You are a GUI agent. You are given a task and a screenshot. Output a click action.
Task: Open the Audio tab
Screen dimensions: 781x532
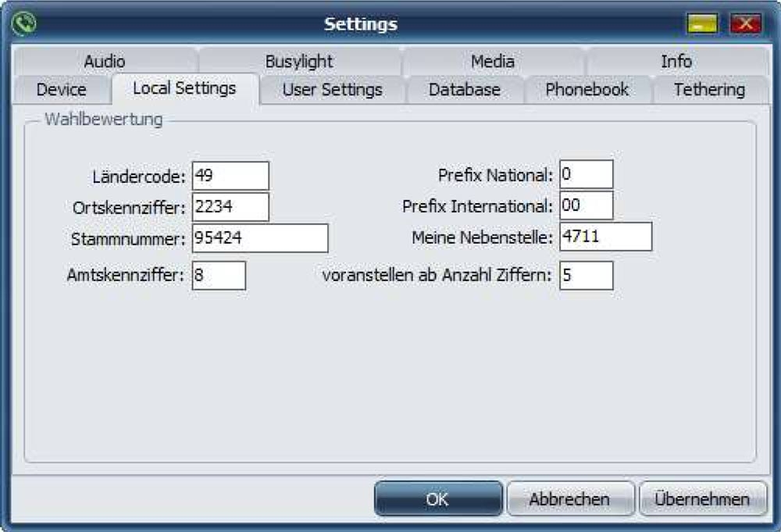click(x=105, y=61)
